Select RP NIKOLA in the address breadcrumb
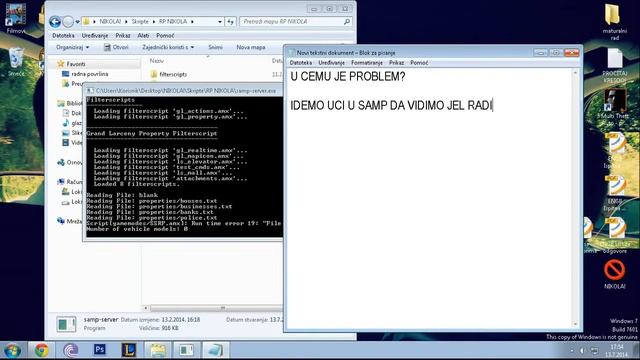Screen dimensions: 640x360 tap(173, 22)
